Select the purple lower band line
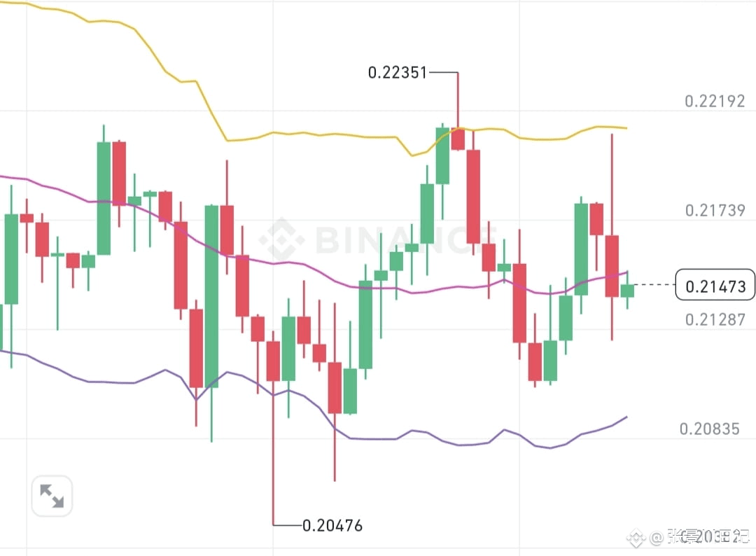Screen dimensions: 756x556 tap(420, 432)
